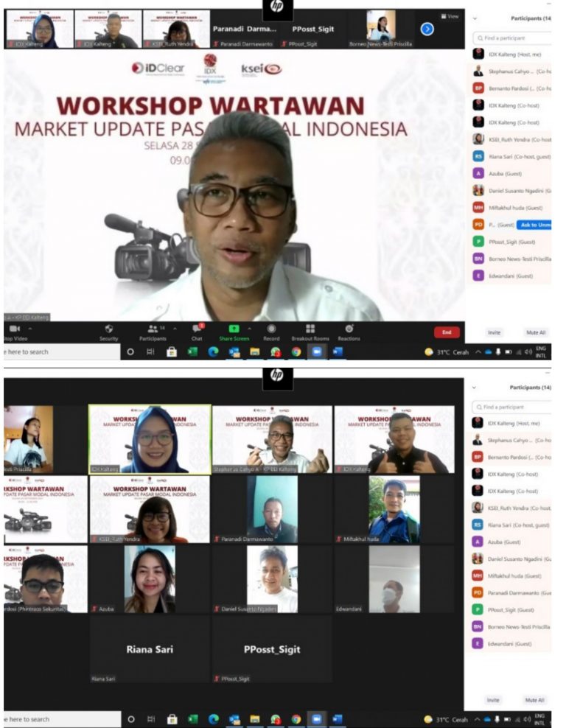
Task: Show hidden tray icons arrow on upper taskbar
Action: 478,352
